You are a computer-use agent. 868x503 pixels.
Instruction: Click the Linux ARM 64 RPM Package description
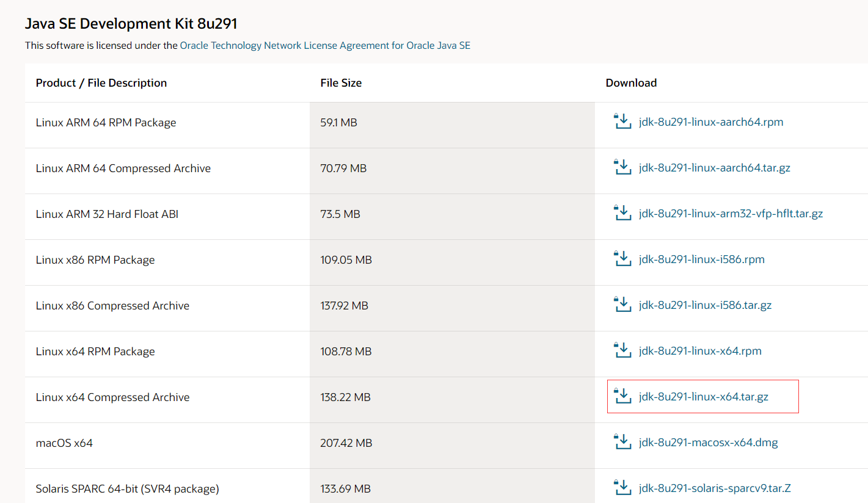coord(106,123)
